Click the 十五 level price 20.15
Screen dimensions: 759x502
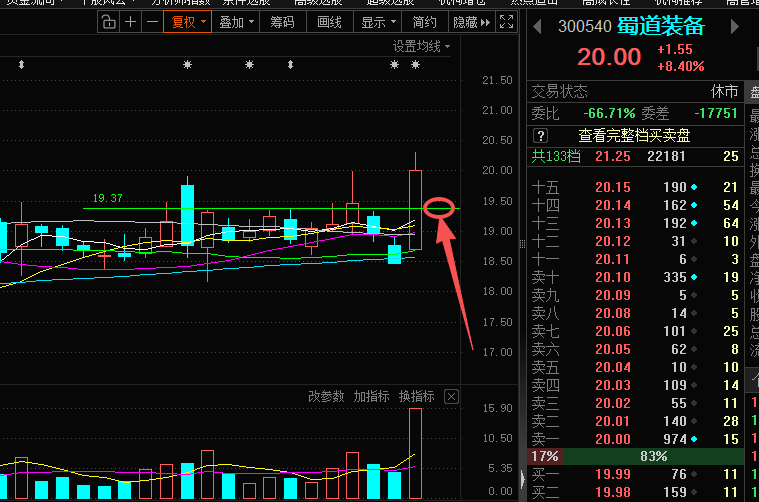point(613,187)
